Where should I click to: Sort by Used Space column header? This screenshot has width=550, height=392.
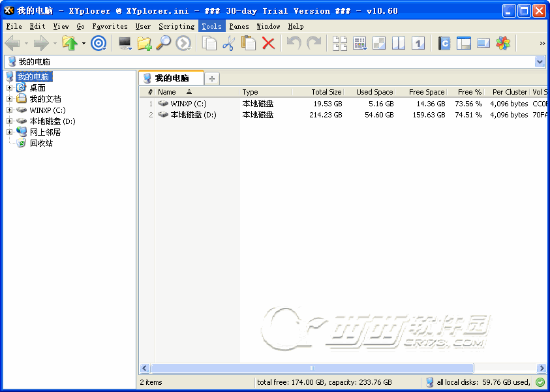click(369, 92)
